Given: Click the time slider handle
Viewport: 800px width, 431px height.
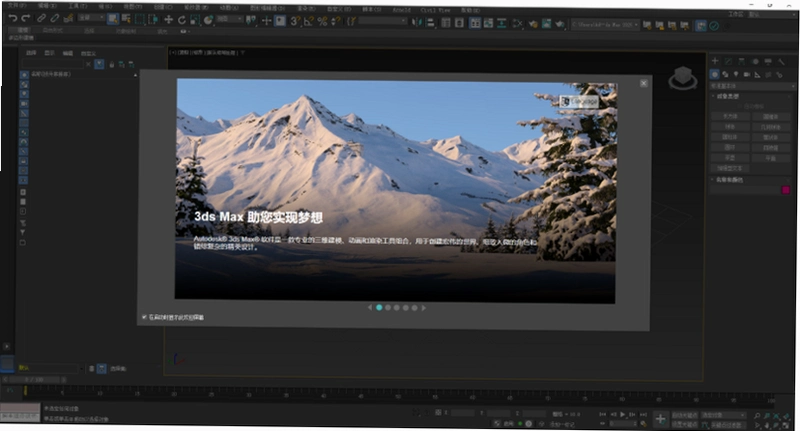Looking at the screenshot, I should pyautogui.click(x=35, y=379).
